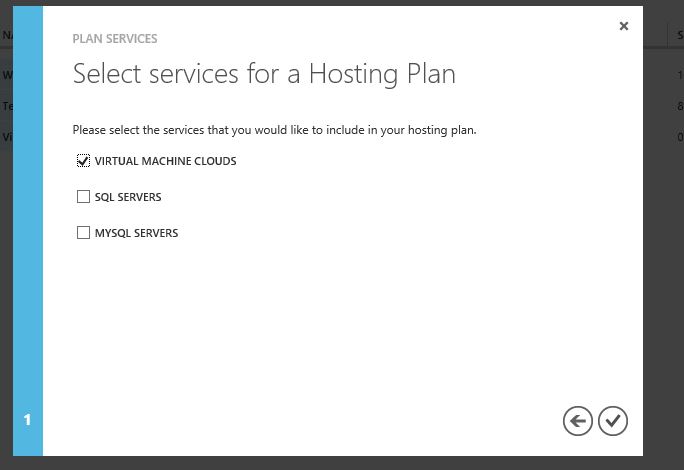Click the instruction sentence about hosting plan services
Screen dimensions: 684x470
coord(274,130)
